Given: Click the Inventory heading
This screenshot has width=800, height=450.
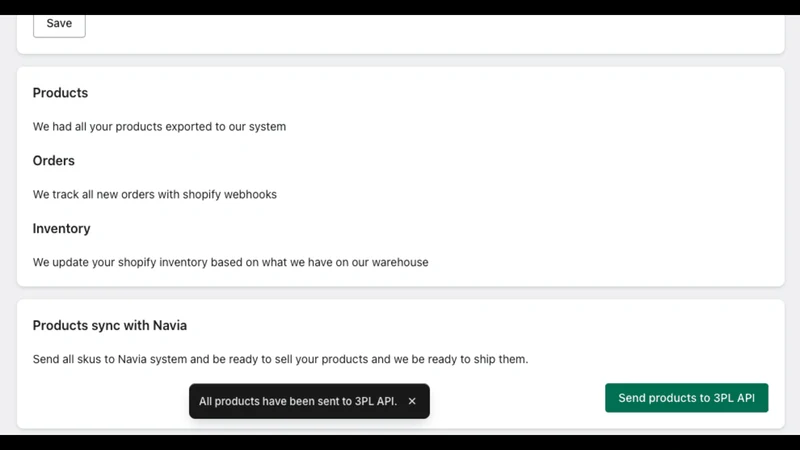Looking at the screenshot, I should pos(61,229).
